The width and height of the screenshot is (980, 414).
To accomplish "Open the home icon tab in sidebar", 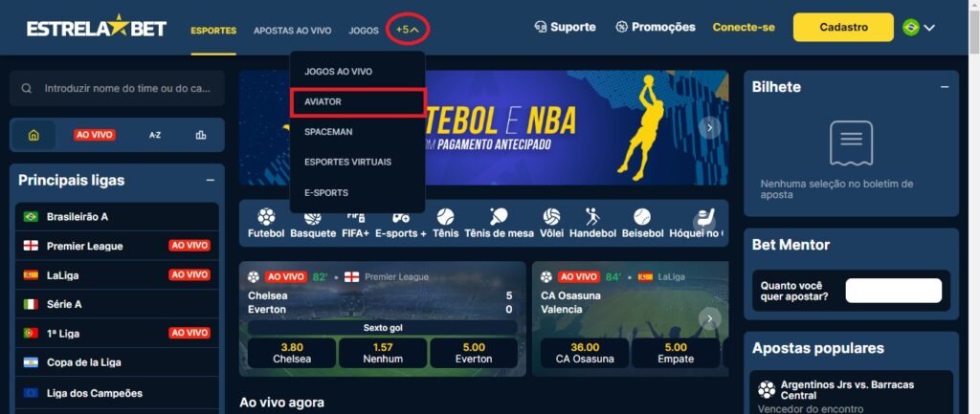I will tap(33, 135).
